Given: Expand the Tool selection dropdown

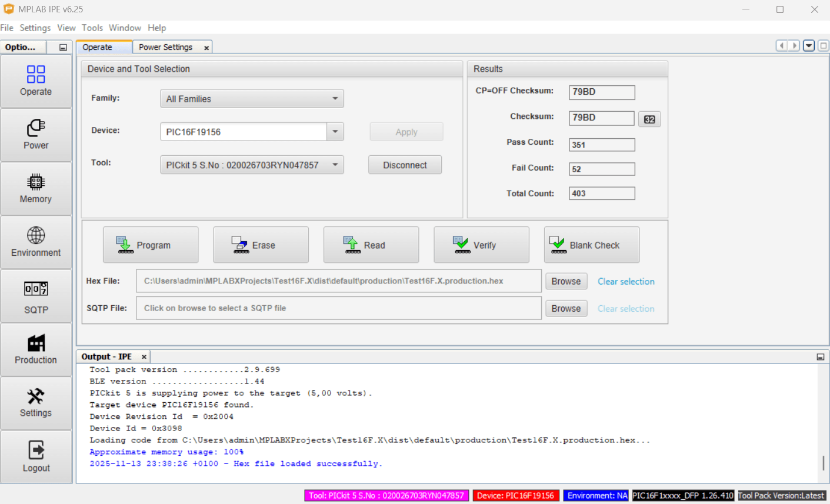Looking at the screenshot, I should click(335, 165).
